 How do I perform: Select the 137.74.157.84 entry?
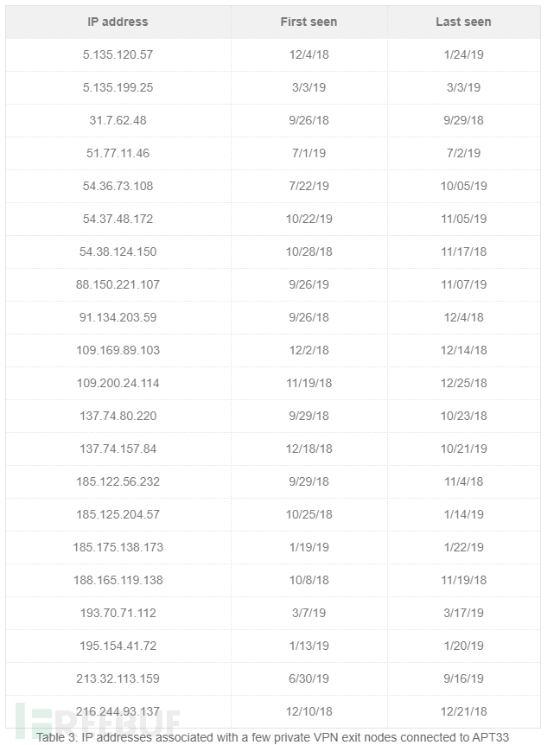pyautogui.click(x=118, y=449)
